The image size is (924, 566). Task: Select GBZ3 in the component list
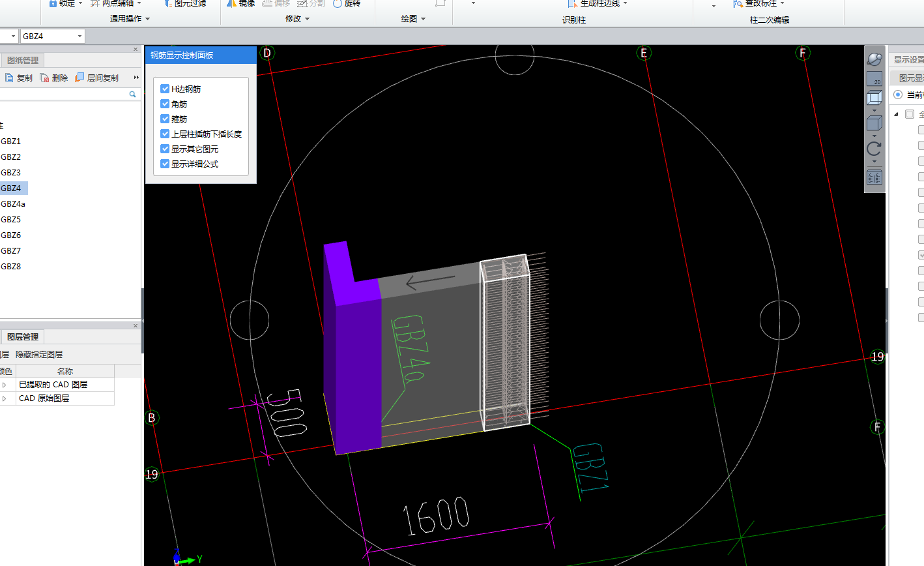(10, 173)
